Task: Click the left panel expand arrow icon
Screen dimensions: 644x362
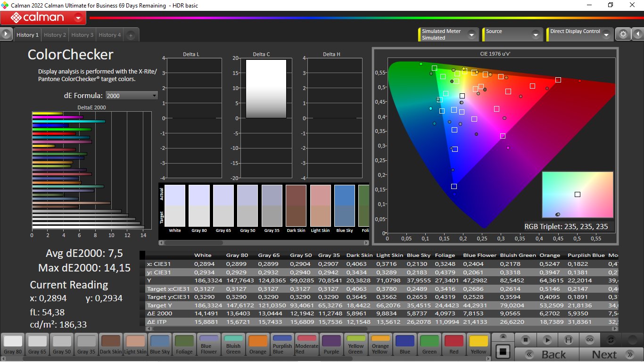Action: click(x=6, y=34)
